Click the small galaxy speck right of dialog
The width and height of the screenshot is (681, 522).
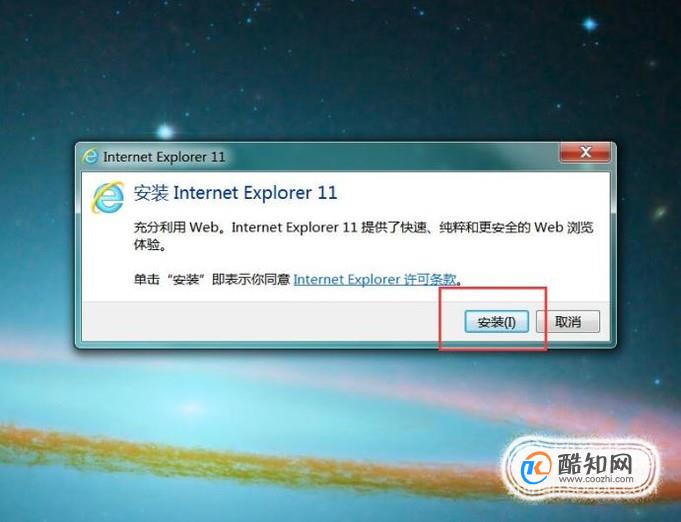tap(660, 213)
